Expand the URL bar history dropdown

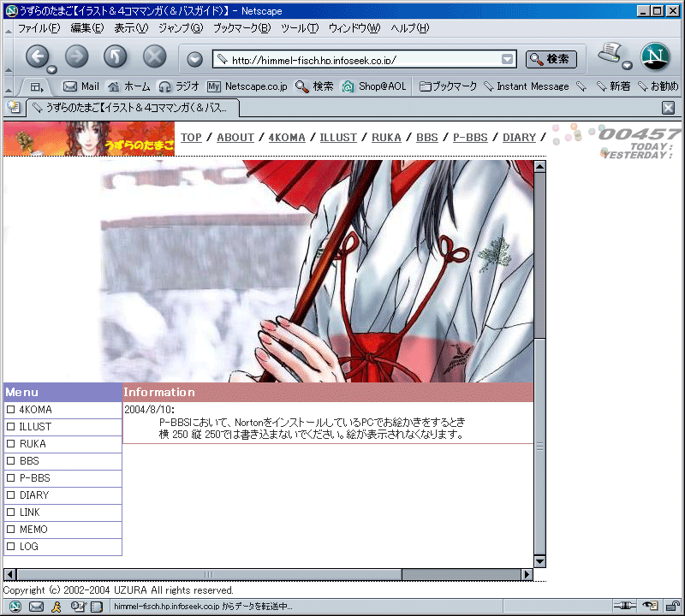pos(507,59)
